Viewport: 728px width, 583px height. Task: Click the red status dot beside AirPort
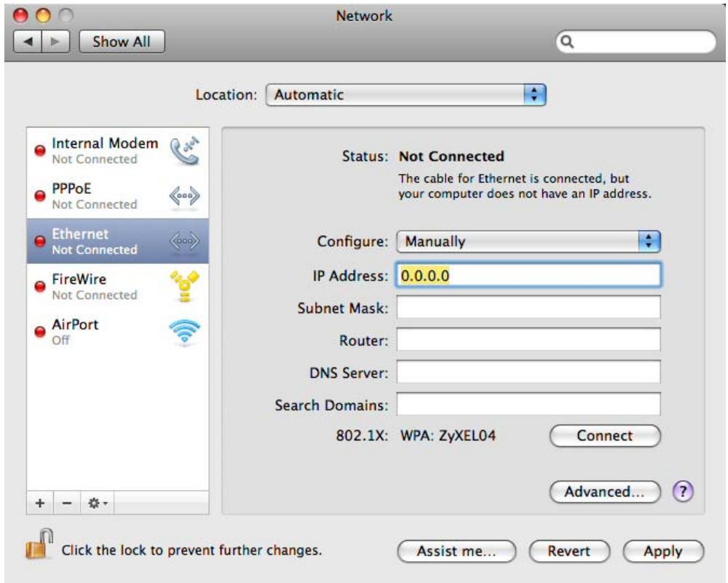[x=40, y=331]
